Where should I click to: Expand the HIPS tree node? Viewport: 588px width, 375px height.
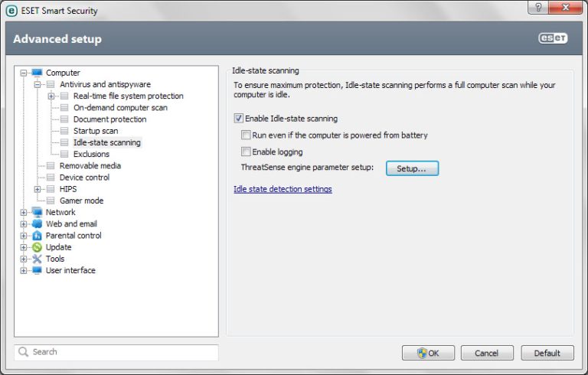click(x=38, y=189)
